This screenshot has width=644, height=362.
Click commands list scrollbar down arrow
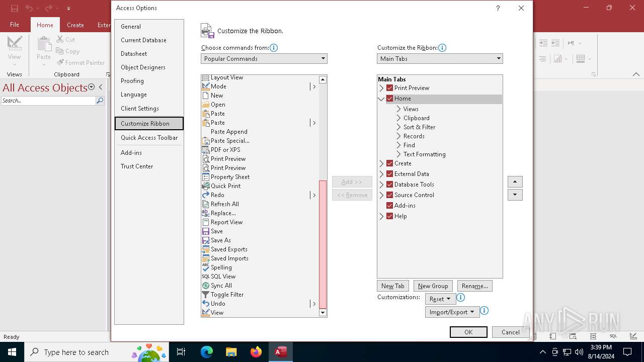point(323,313)
